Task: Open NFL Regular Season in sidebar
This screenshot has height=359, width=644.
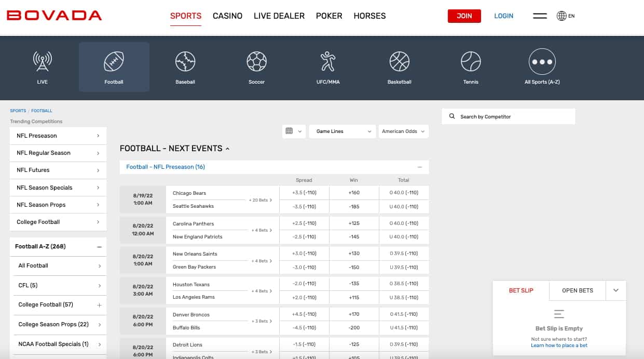Action: [x=58, y=153]
